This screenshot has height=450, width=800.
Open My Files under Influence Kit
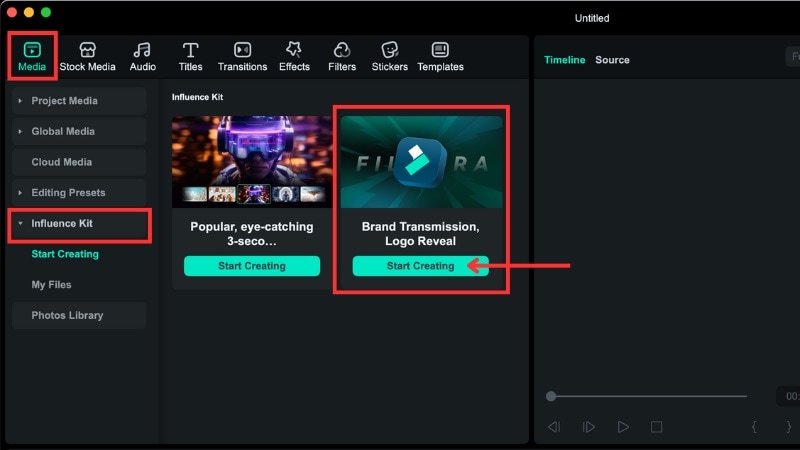[52, 285]
